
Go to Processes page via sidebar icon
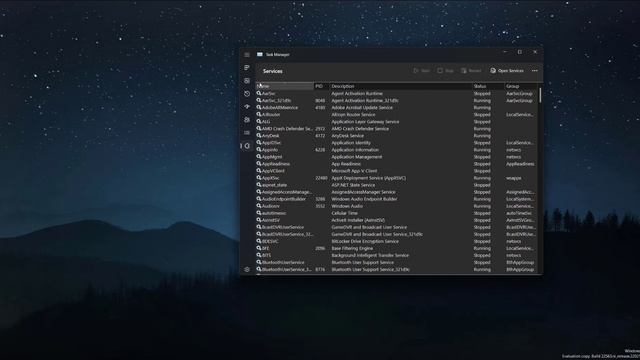(247, 68)
